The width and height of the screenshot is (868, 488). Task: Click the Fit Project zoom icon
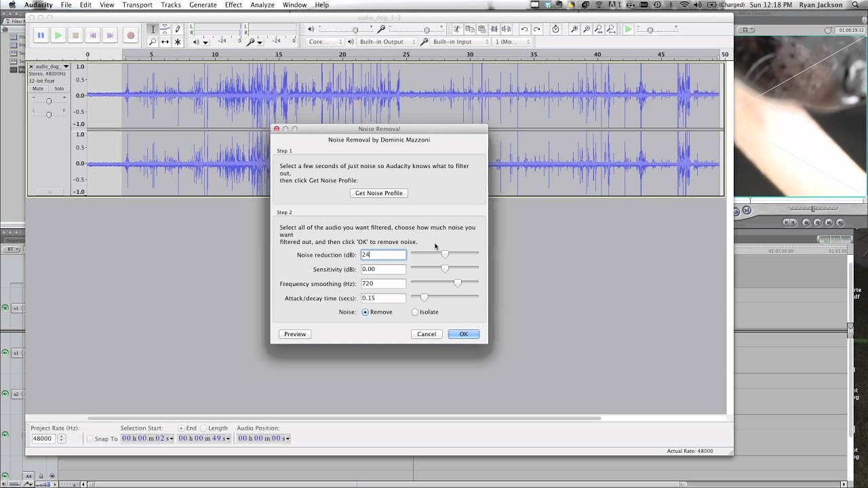click(x=611, y=29)
